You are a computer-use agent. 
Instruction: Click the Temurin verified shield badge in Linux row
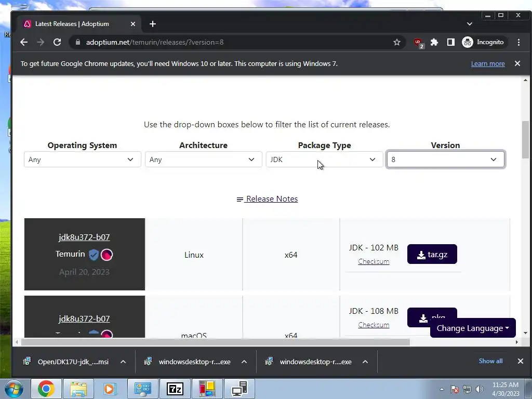pyautogui.click(x=94, y=255)
